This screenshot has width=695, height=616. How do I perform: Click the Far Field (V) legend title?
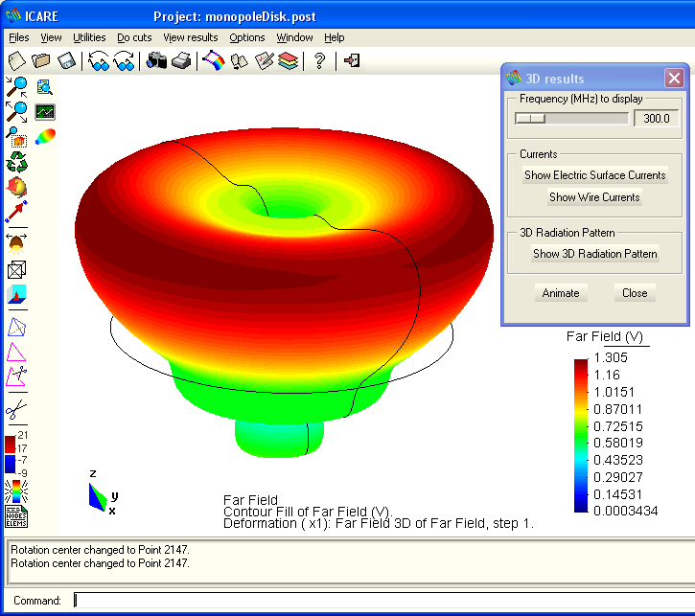[605, 336]
